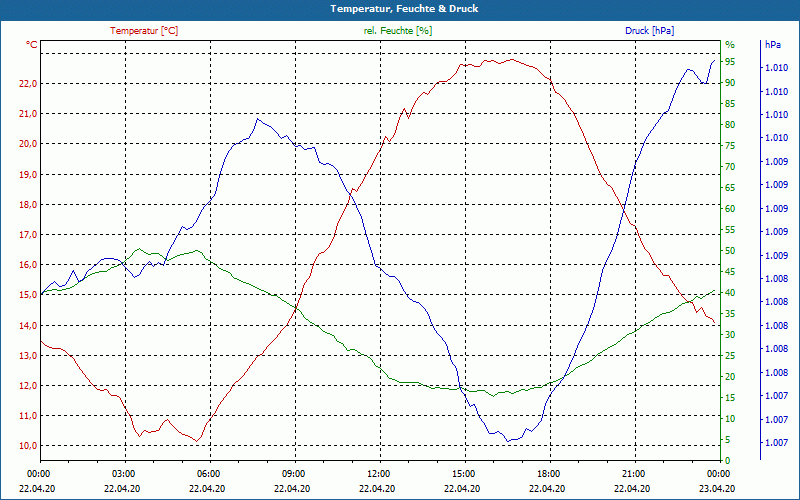
Task: Click temperature axis value '11,0'
Action: (28, 416)
